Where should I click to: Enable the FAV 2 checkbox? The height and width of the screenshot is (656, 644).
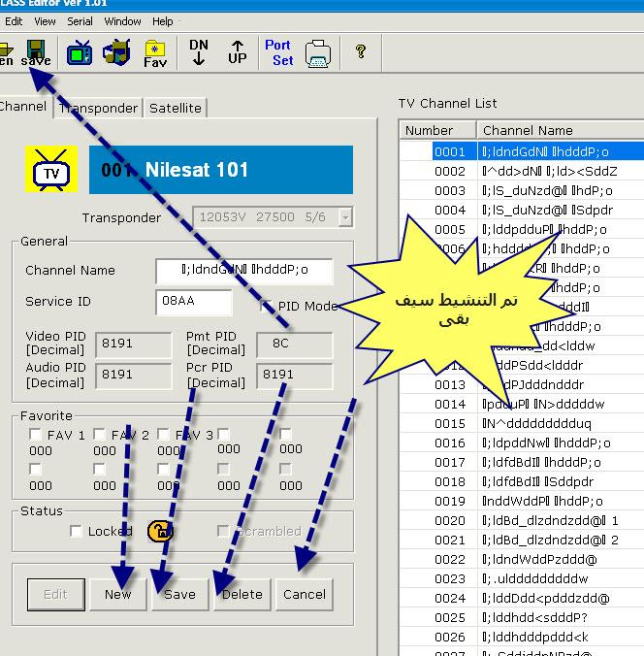99,435
